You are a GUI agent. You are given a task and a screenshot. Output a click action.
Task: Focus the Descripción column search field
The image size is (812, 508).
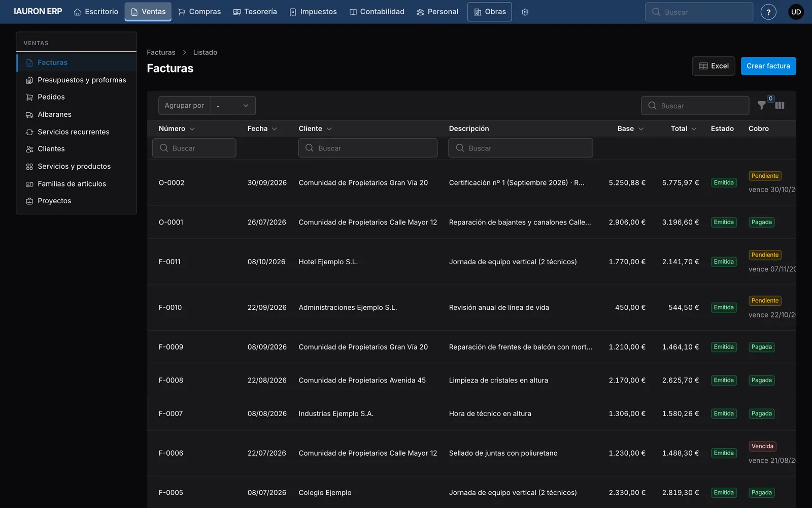point(521,148)
